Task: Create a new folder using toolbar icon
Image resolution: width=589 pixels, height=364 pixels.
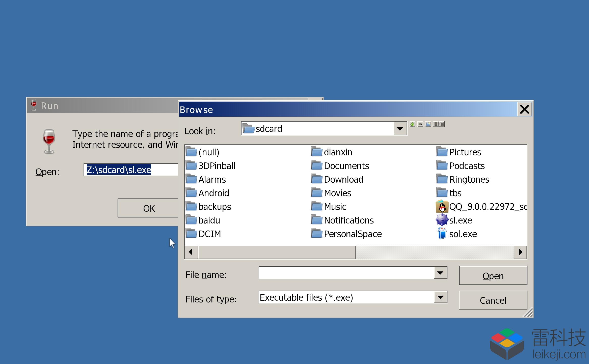Action: [x=428, y=124]
